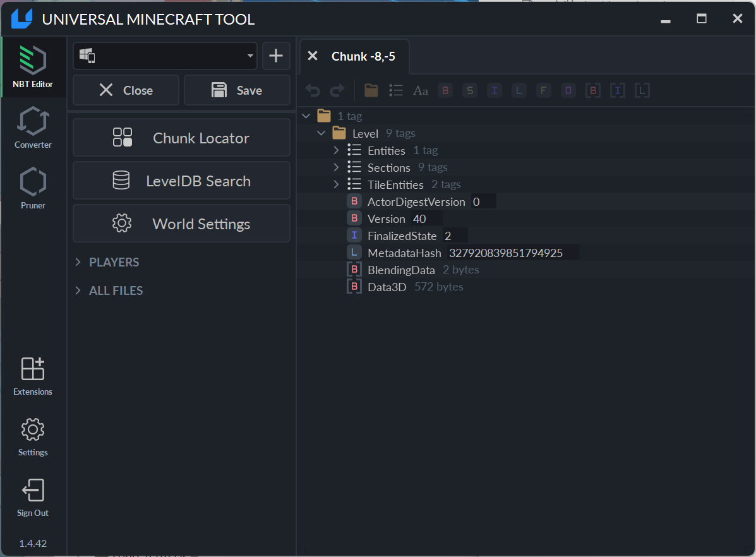Add a string tag (Aa) from toolbar

(421, 90)
